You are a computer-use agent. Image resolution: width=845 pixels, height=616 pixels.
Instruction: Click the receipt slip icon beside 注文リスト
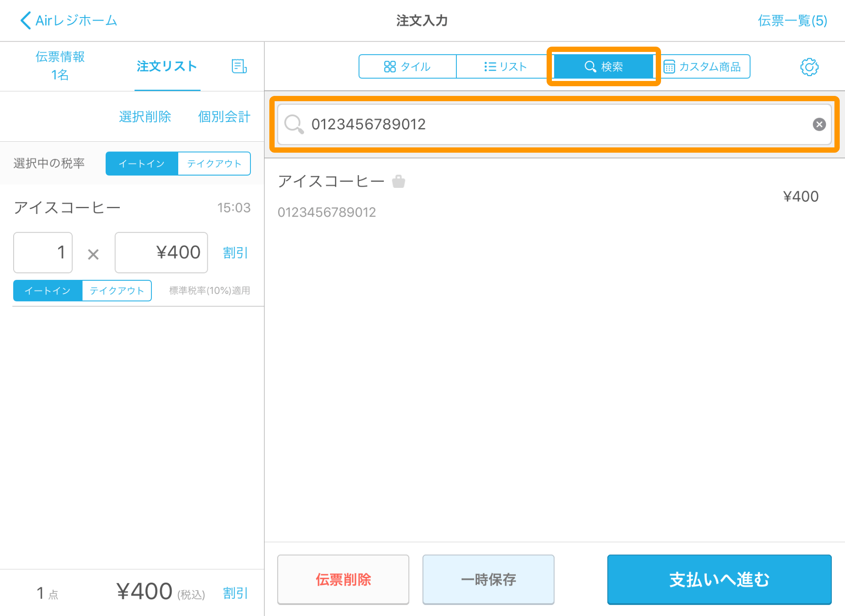point(239,66)
